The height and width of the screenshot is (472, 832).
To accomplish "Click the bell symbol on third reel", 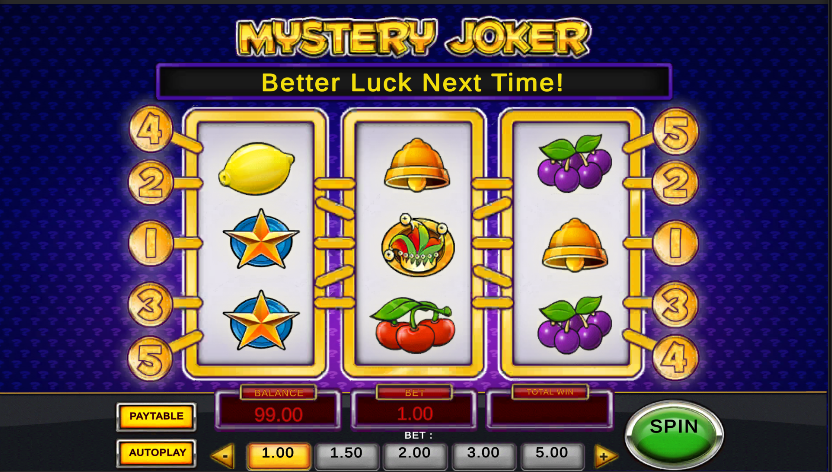I will pos(575,244).
